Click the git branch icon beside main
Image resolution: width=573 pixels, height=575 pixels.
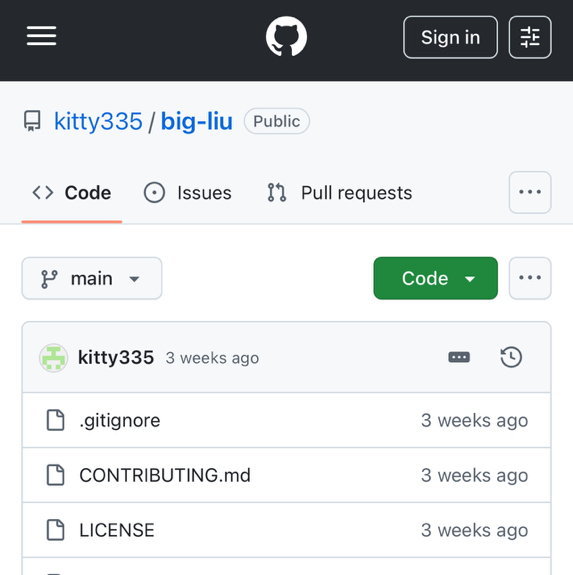pos(49,279)
